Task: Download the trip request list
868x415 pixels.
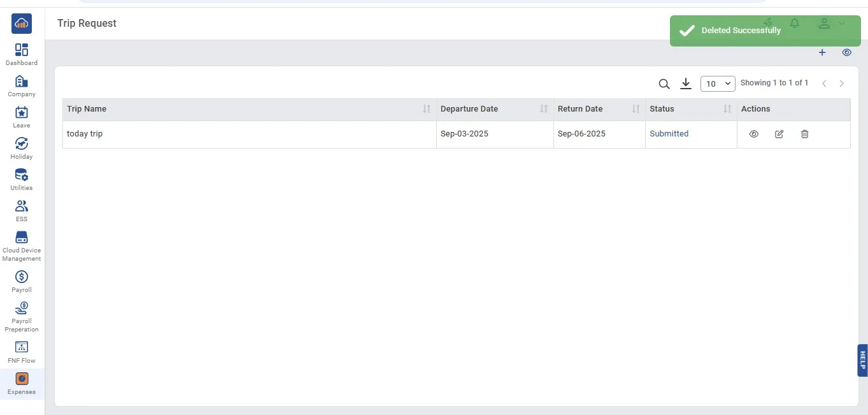Action: tap(685, 84)
